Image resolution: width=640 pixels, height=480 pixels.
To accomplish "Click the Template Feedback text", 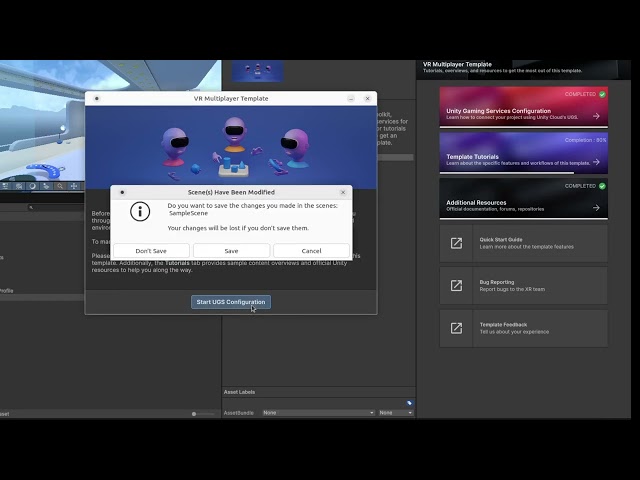I will [x=503, y=324].
